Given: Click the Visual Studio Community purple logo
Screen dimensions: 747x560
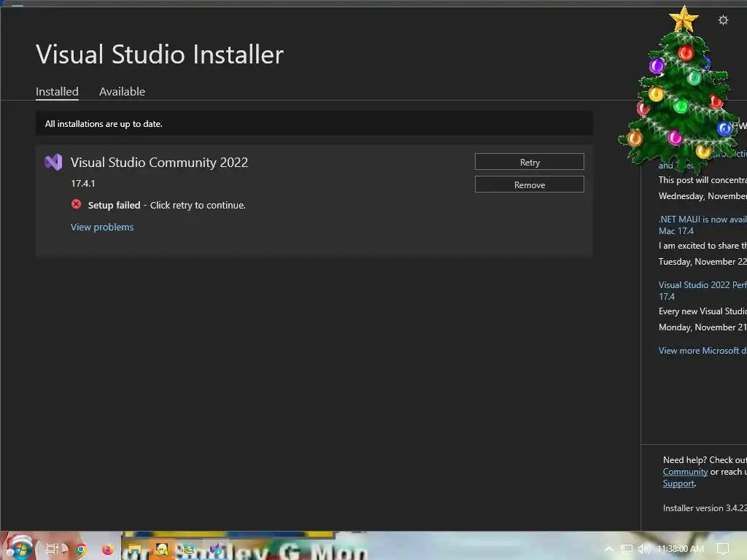Looking at the screenshot, I should point(53,163).
